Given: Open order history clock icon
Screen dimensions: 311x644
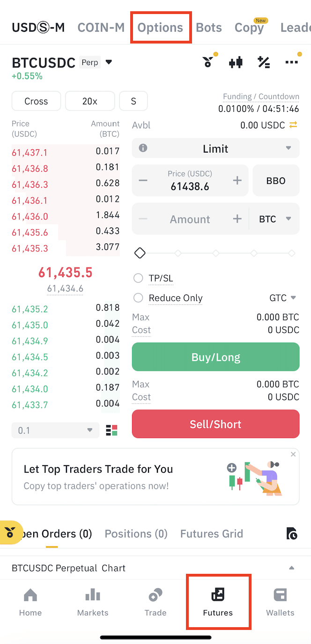Looking at the screenshot, I should click(x=291, y=534).
